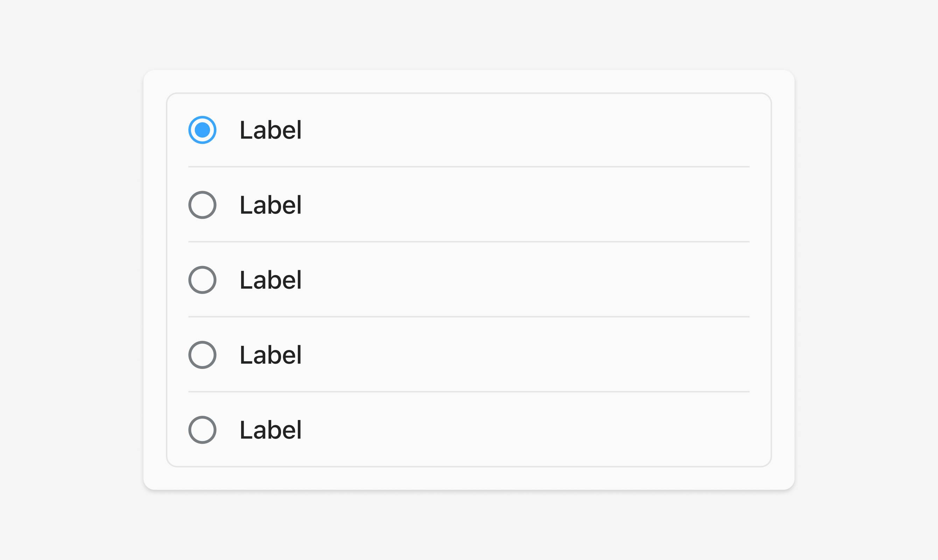This screenshot has width=938, height=560.
Task: Click the divider between the second and third options
Action: click(x=469, y=241)
